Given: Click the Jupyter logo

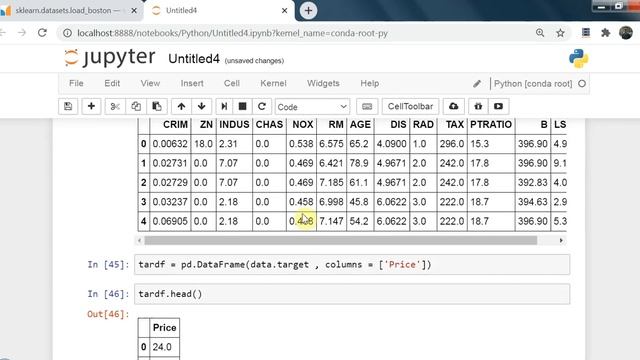Looking at the screenshot, I should [x=109, y=57].
